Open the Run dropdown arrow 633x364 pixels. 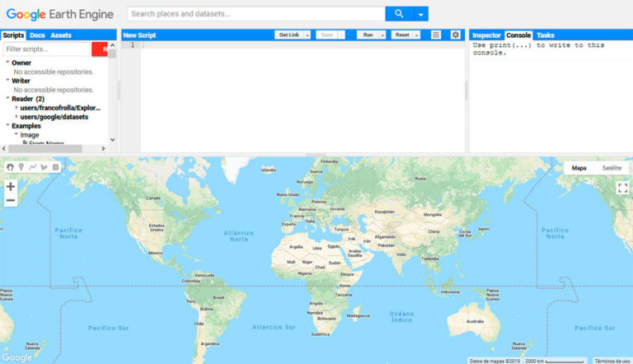pyautogui.click(x=382, y=35)
